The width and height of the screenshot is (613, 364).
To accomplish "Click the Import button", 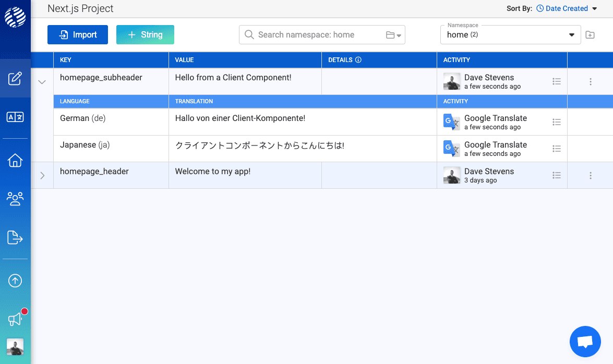I will click(78, 35).
